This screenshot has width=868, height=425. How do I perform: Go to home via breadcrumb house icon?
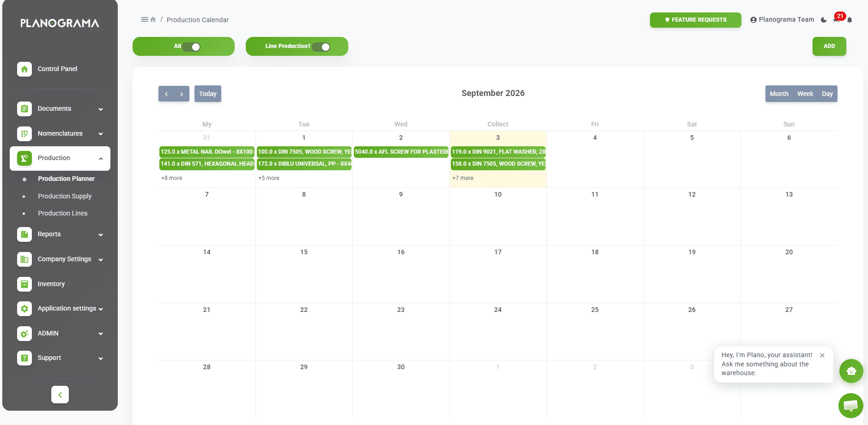tap(153, 19)
